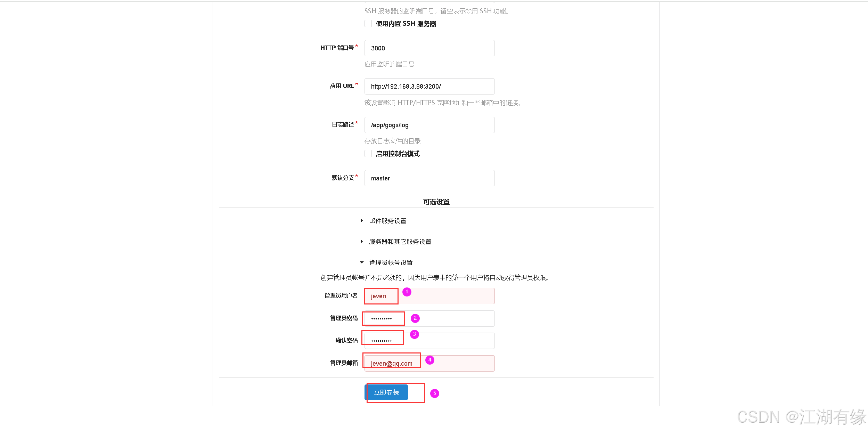868x431 pixels.
Task: Click the pink circle marker numbered 4
Action: point(430,360)
